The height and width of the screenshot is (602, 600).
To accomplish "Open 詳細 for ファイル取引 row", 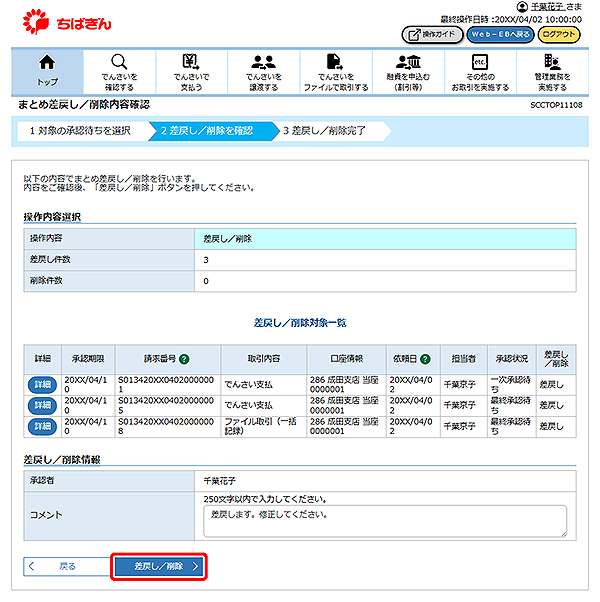I will click(x=42, y=426).
